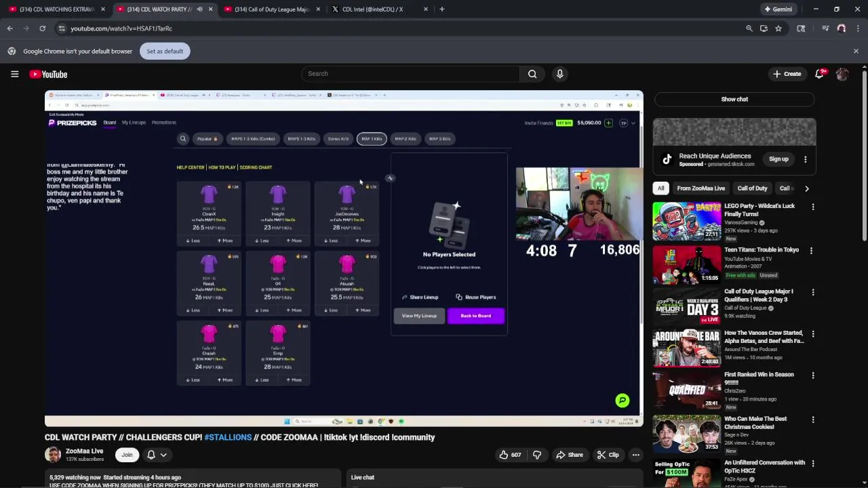The width and height of the screenshot is (868, 488).
Task: Click Back to Board in the video
Action: 475,316
